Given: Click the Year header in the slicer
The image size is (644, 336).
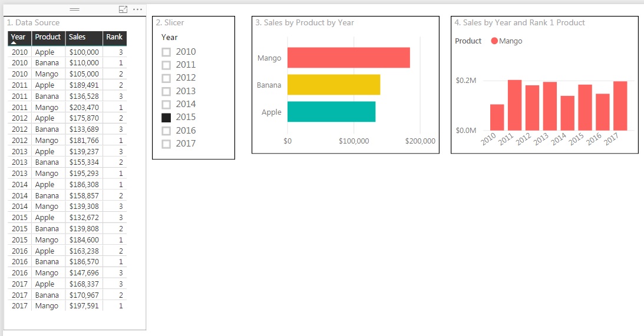Looking at the screenshot, I should click(x=169, y=37).
